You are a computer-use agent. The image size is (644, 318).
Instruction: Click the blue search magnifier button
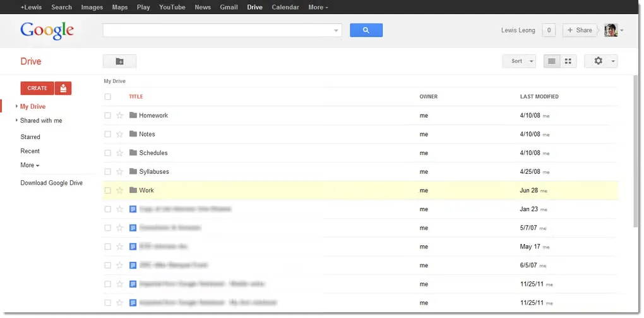(x=366, y=30)
